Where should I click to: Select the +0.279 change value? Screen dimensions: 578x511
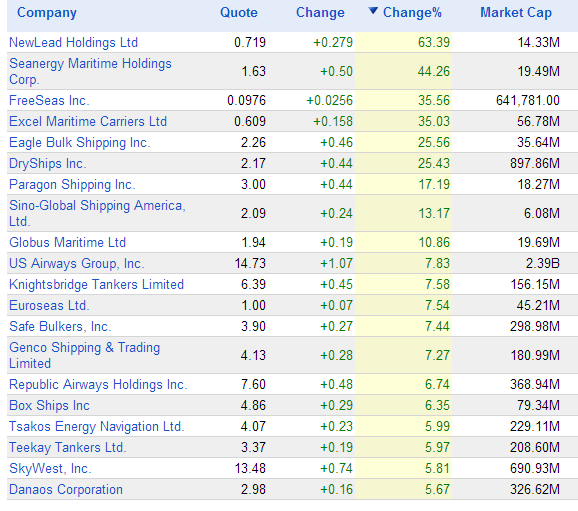333,42
